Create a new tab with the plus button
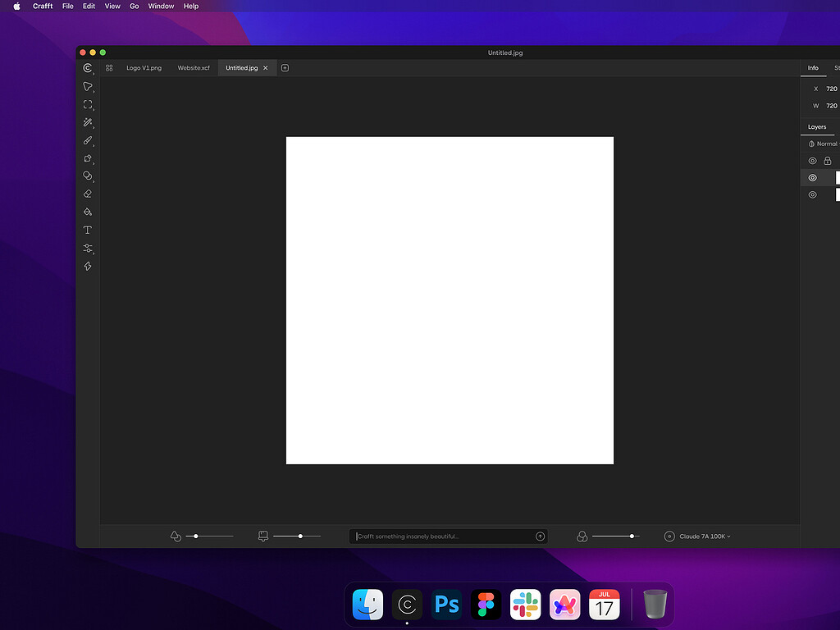 point(285,67)
